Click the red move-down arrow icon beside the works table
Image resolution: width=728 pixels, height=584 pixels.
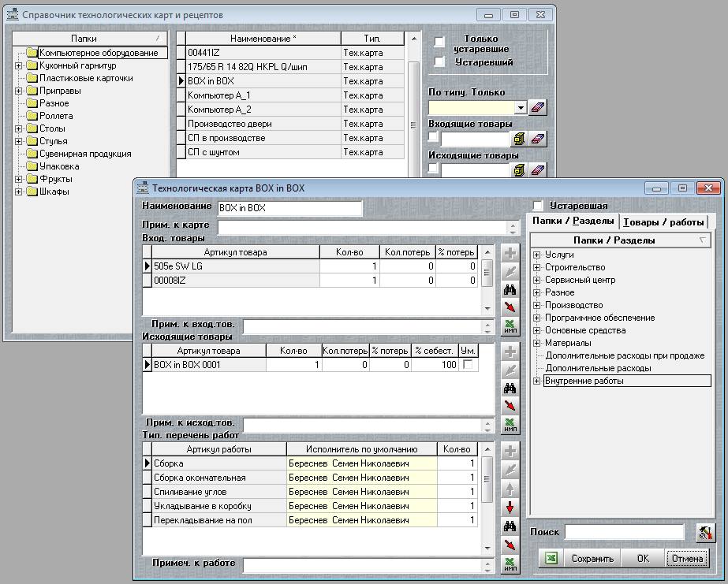click(x=510, y=508)
